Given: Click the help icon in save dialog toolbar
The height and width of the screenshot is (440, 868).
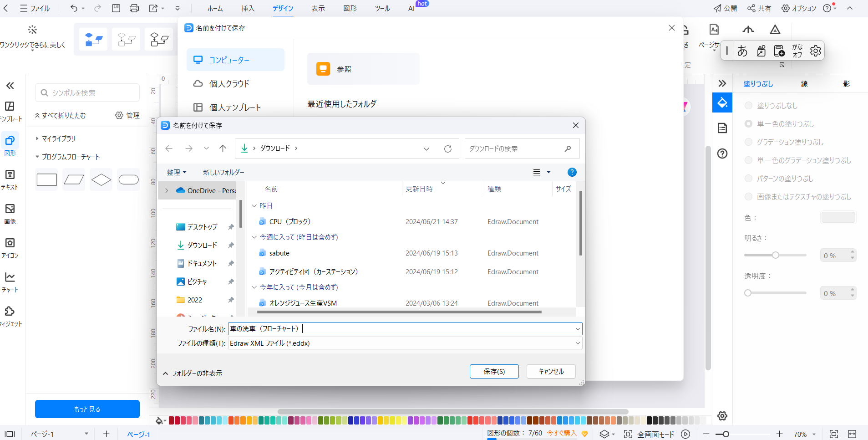Looking at the screenshot, I should click(572, 172).
